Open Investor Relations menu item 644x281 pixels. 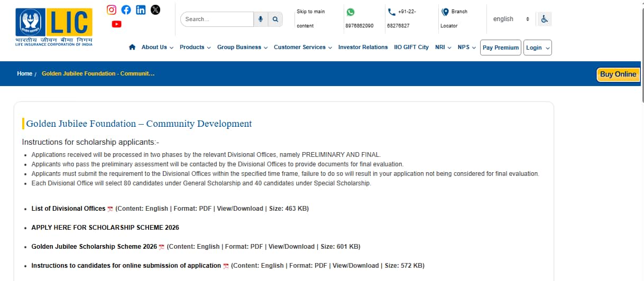363,47
